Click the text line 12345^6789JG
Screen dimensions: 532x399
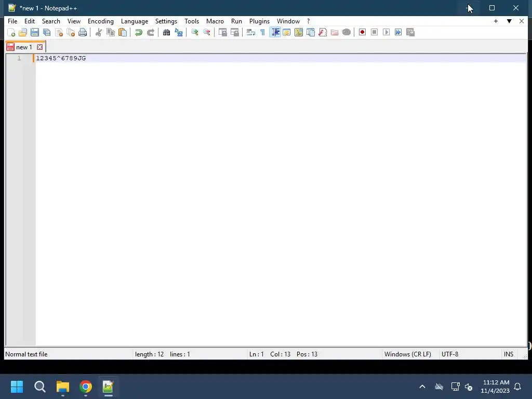[61, 58]
